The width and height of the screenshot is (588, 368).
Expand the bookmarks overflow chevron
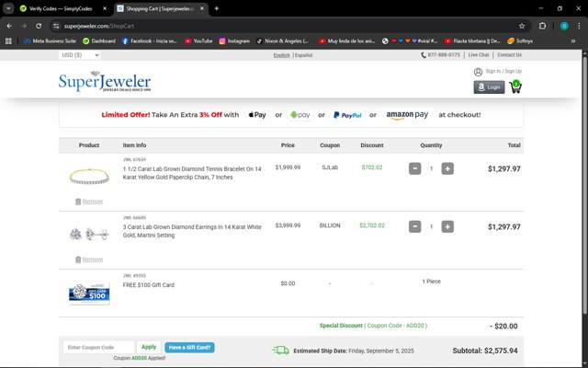coord(573,40)
